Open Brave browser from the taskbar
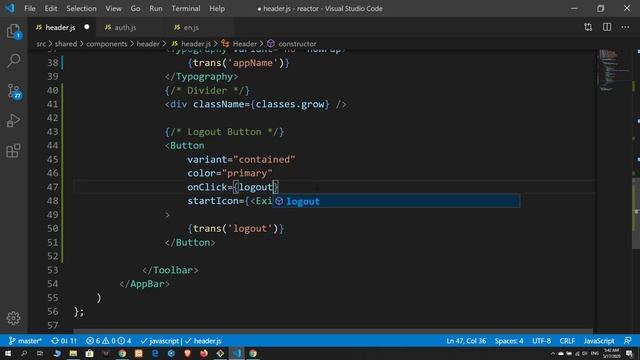Screen dimensions: 640x360 pos(188,353)
